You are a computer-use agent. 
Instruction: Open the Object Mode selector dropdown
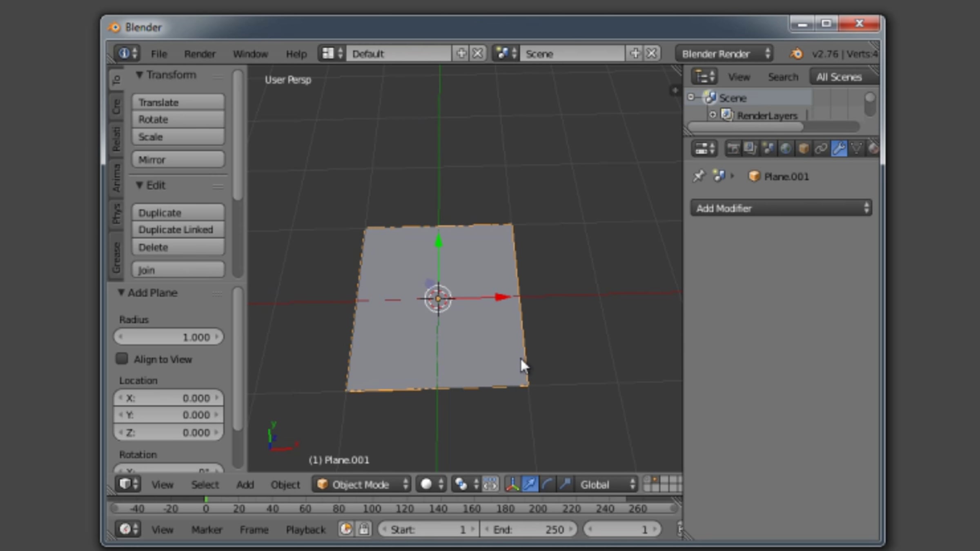point(361,484)
